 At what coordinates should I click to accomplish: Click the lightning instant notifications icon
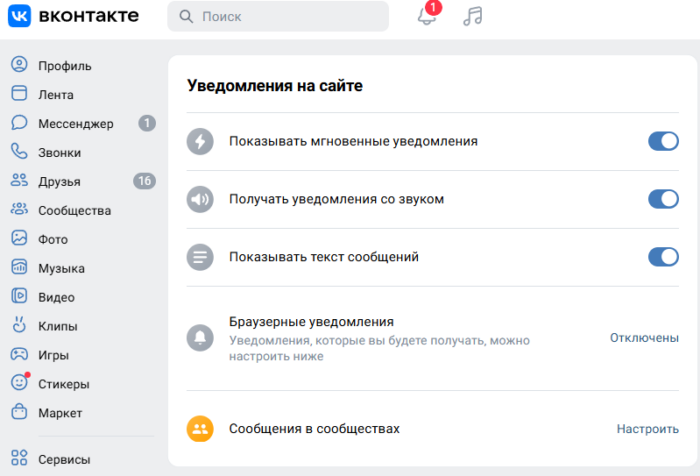[200, 142]
